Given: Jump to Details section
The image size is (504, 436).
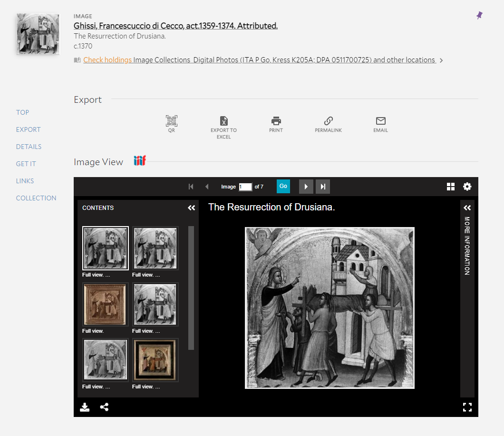Looking at the screenshot, I should pos(29,147).
